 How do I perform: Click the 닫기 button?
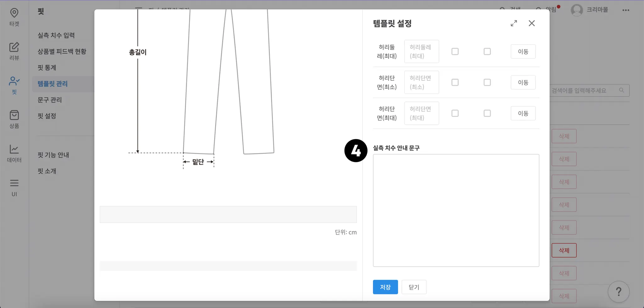(414, 287)
